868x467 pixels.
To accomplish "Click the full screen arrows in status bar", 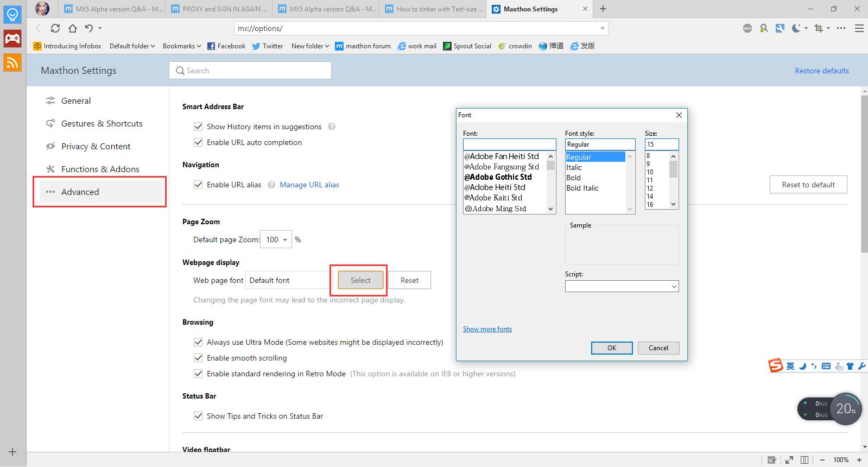I will pyautogui.click(x=789, y=460).
